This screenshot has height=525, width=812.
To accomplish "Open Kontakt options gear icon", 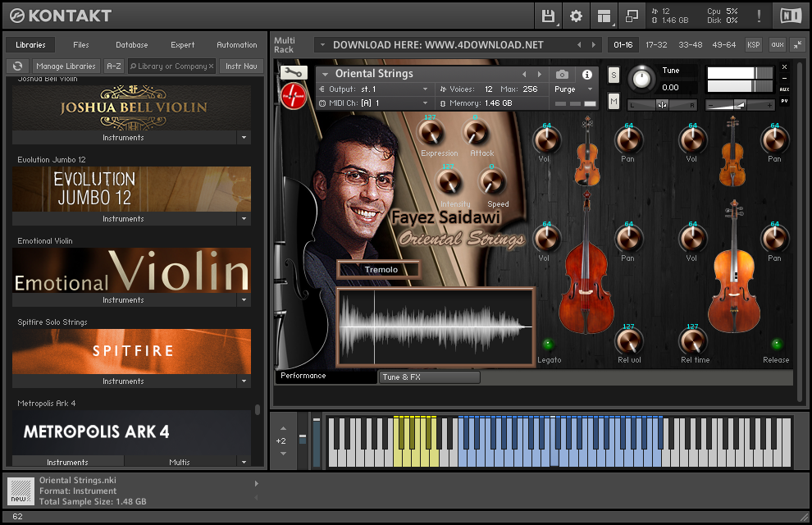I will tap(576, 16).
